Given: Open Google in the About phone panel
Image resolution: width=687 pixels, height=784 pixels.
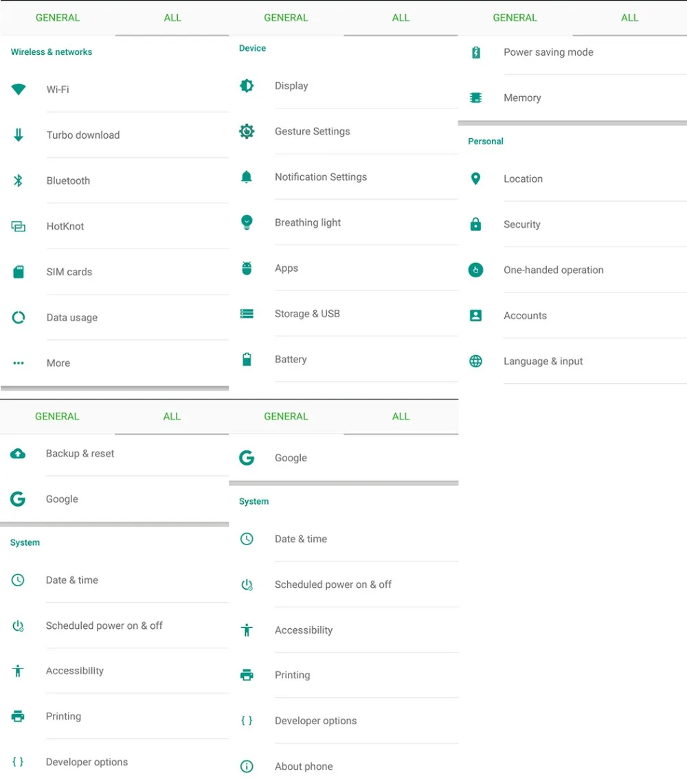Looking at the screenshot, I should click(x=343, y=457).
